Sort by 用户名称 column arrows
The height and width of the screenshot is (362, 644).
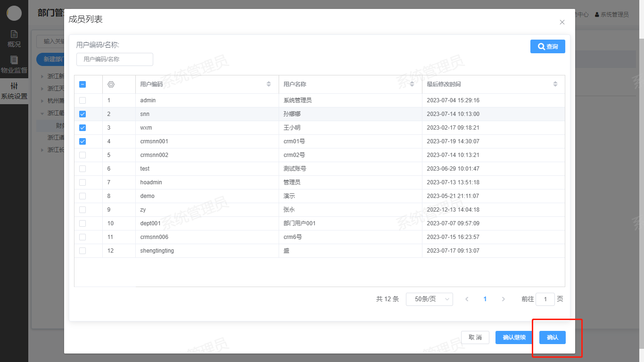[x=412, y=84]
